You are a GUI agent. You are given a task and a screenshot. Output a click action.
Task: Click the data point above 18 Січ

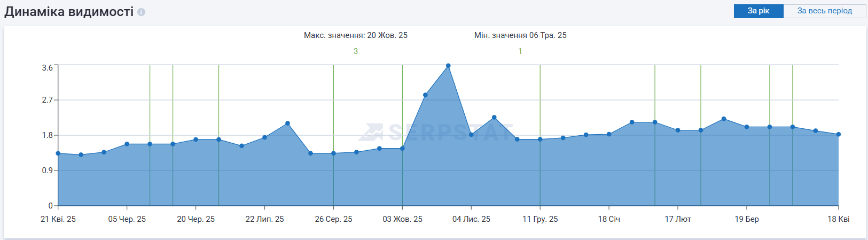click(609, 134)
